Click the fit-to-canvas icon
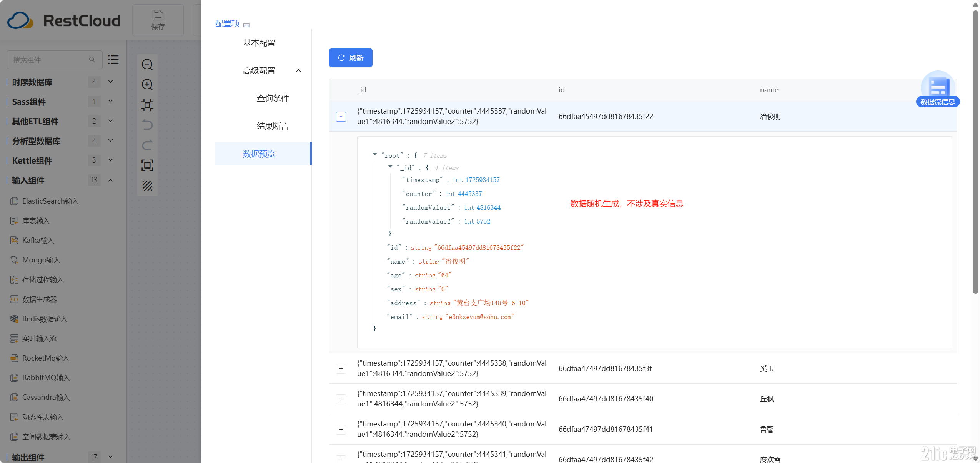Viewport: 980px width, 463px height. [x=147, y=105]
